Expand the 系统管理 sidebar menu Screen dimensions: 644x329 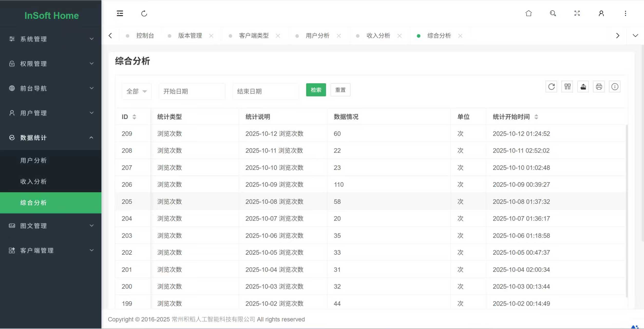point(51,39)
